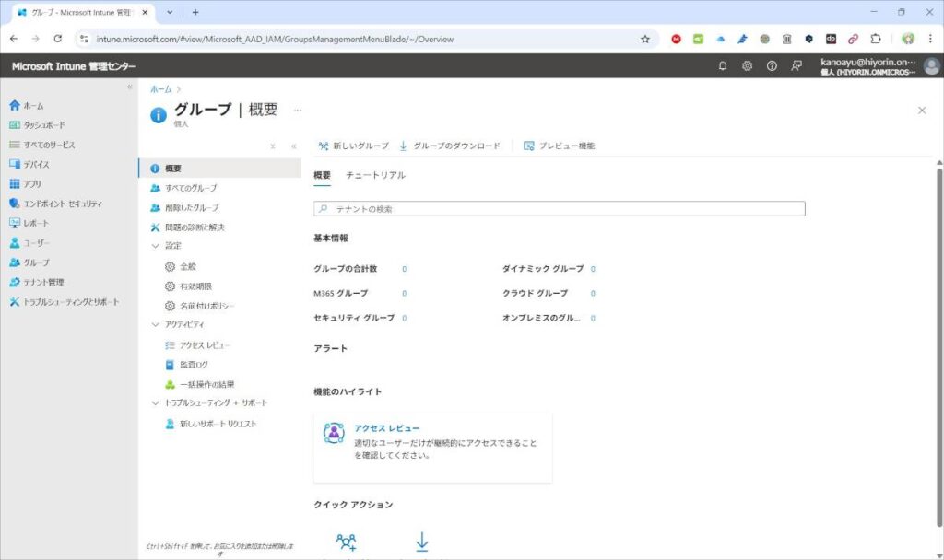The image size is (944, 560).
Task: Open アプリ in left navigation
Action: [x=25, y=184]
